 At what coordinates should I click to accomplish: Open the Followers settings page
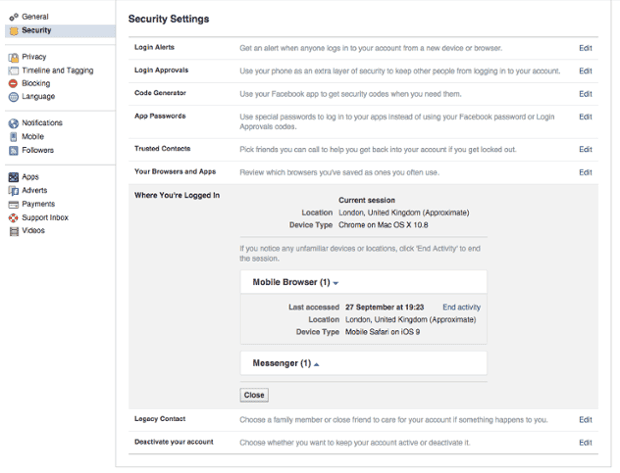[38, 150]
